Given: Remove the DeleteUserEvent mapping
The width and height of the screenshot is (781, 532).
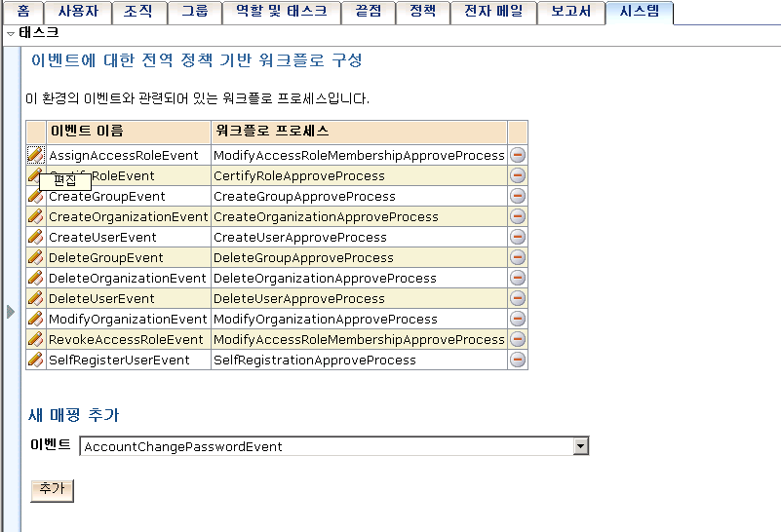Looking at the screenshot, I should coord(518,297).
